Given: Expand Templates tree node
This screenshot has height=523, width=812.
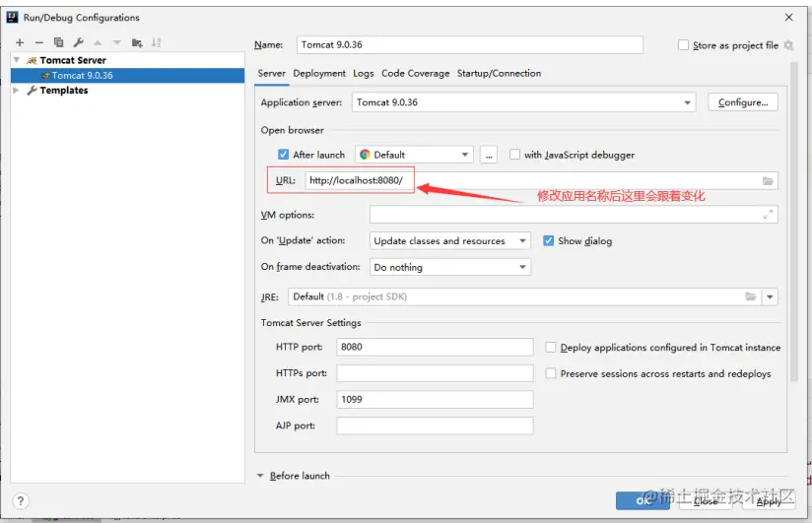Looking at the screenshot, I should click(x=16, y=90).
